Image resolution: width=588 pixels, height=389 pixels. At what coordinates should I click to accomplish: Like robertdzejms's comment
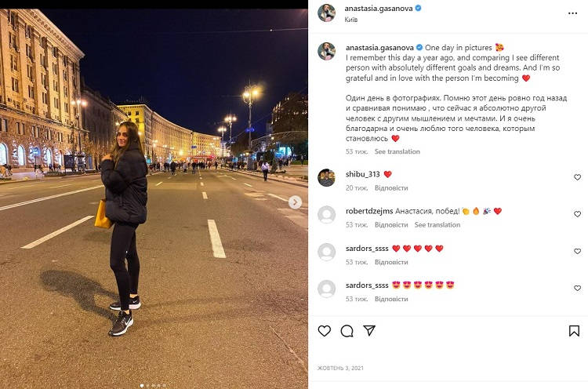click(577, 214)
